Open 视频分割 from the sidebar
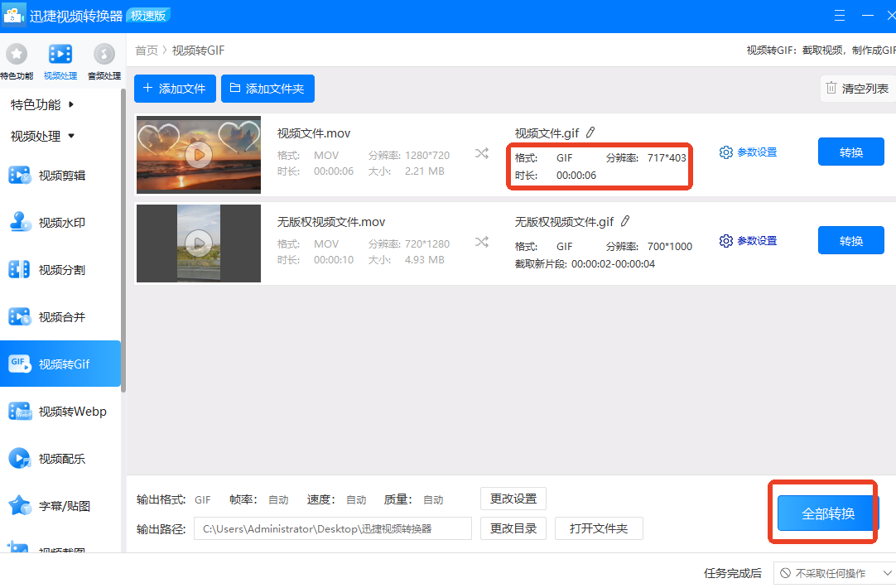This screenshot has height=588, width=896. coord(60,270)
